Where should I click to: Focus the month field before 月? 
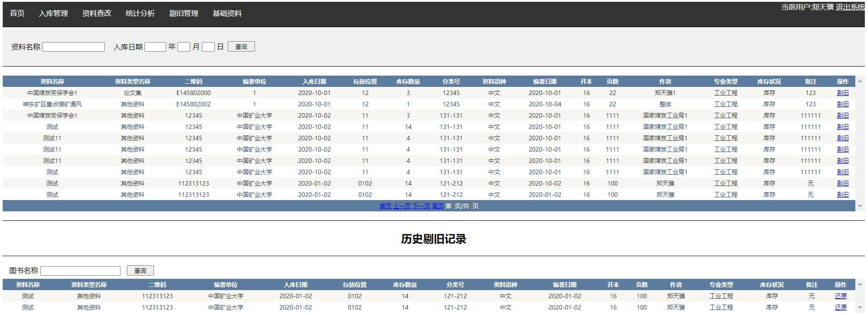[184, 47]
